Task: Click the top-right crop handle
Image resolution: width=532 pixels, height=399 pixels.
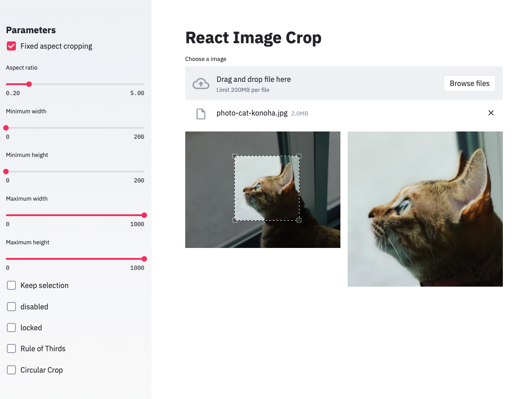Action: click(299, 156)
